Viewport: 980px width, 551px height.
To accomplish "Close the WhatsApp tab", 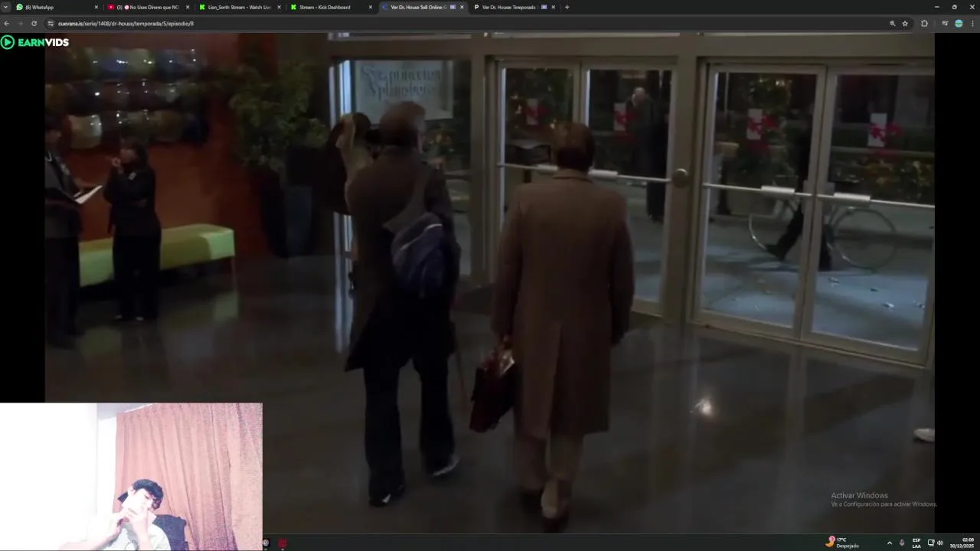I will (x=96, y=7).
